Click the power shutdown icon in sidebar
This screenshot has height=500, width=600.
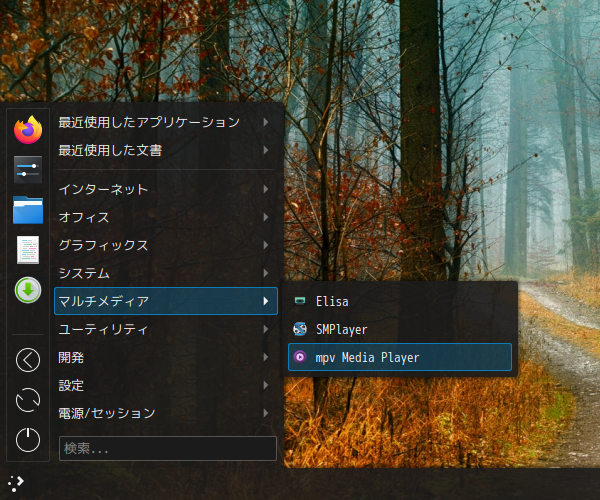(x=28, y=440)
